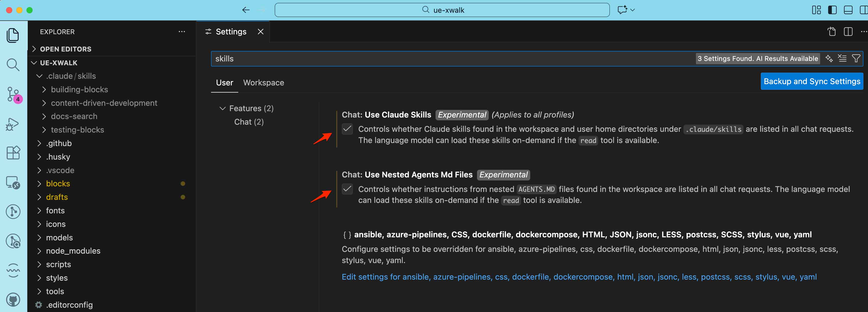Select Chat (2) in the settings tree
The image size is (868, 312).
click(x=249, y=122)
